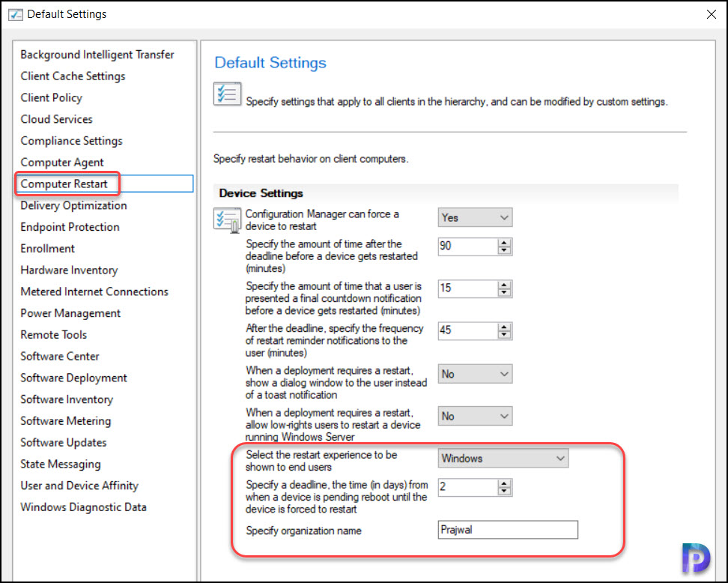Click the 'Specify organization name' label
Image resolution: width=728 pixels, height=583 pixels.
(x=303, y=531)
